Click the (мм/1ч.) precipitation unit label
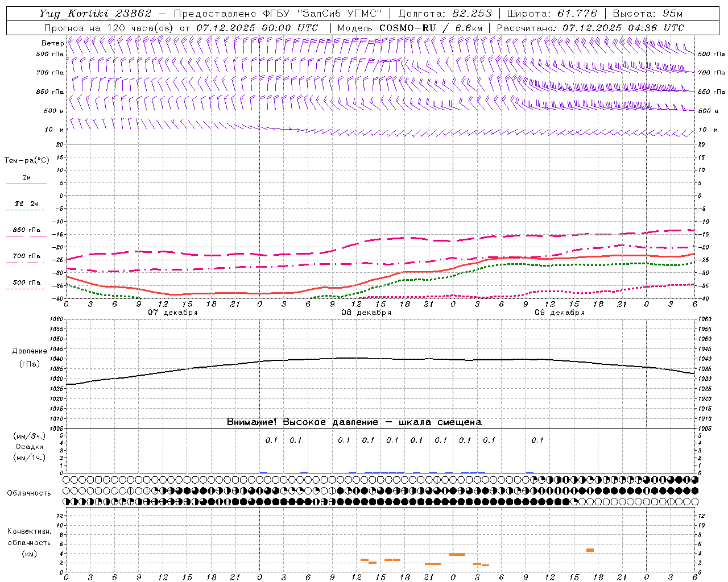Screen dimensions: 728x582 [30, 458]
